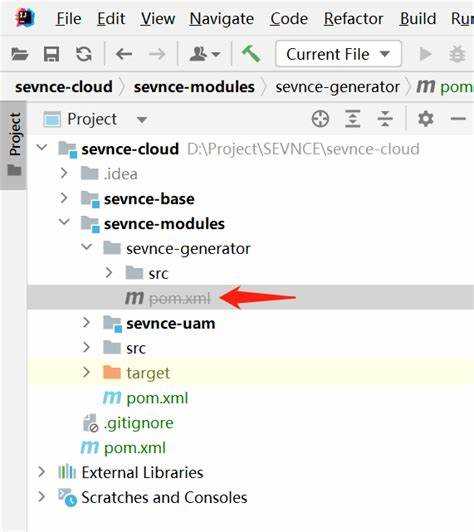
Task: Select pom.xml directly below target folder
Action: pos(251,398)
